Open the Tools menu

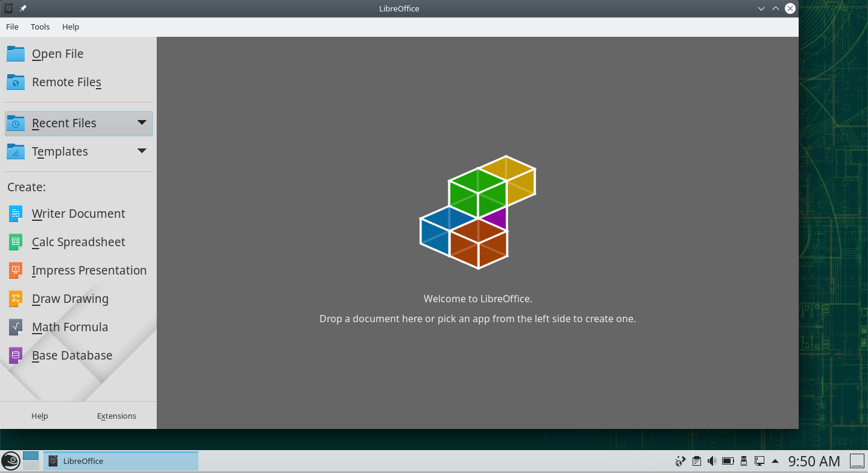point(40,27)
